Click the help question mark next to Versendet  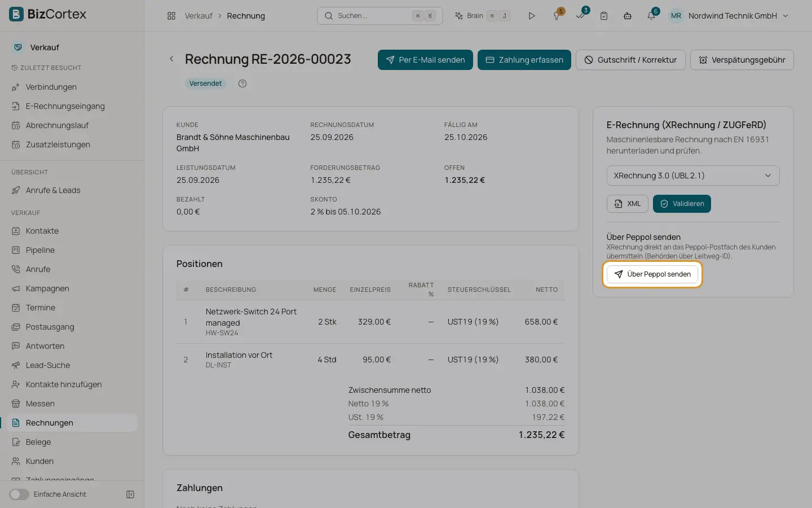point(242,84)
